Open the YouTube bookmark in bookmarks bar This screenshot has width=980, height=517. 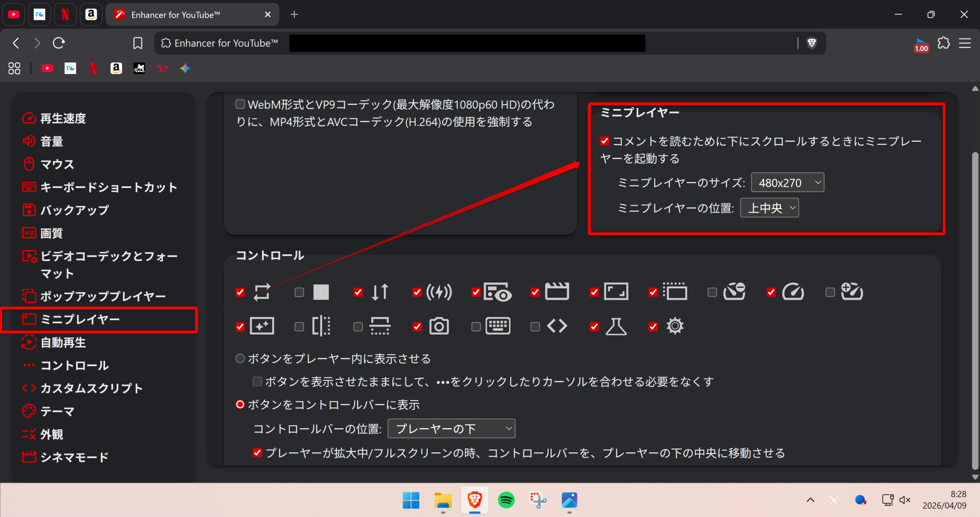pyautogui.click(x=47, y=69)
